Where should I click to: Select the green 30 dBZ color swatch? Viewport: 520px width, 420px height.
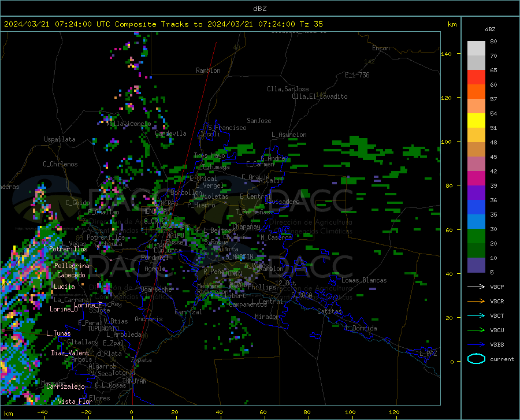coord(476,236)
